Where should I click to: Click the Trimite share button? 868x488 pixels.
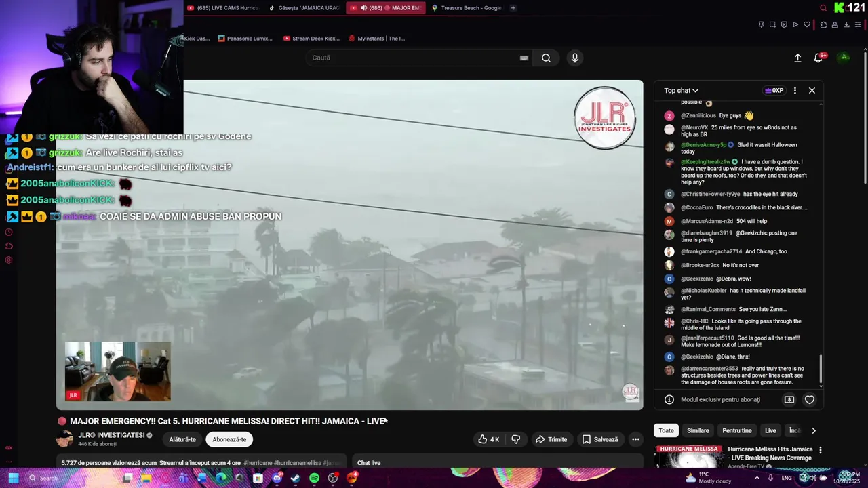coord(551,439)
